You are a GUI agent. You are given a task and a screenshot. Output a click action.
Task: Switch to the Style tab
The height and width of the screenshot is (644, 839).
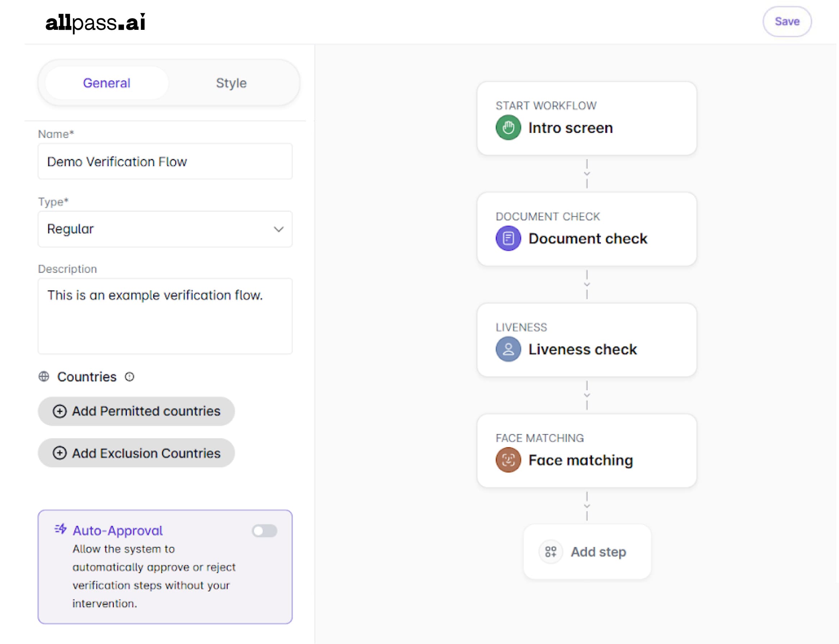pyautogui.click(x=231, y=83)
